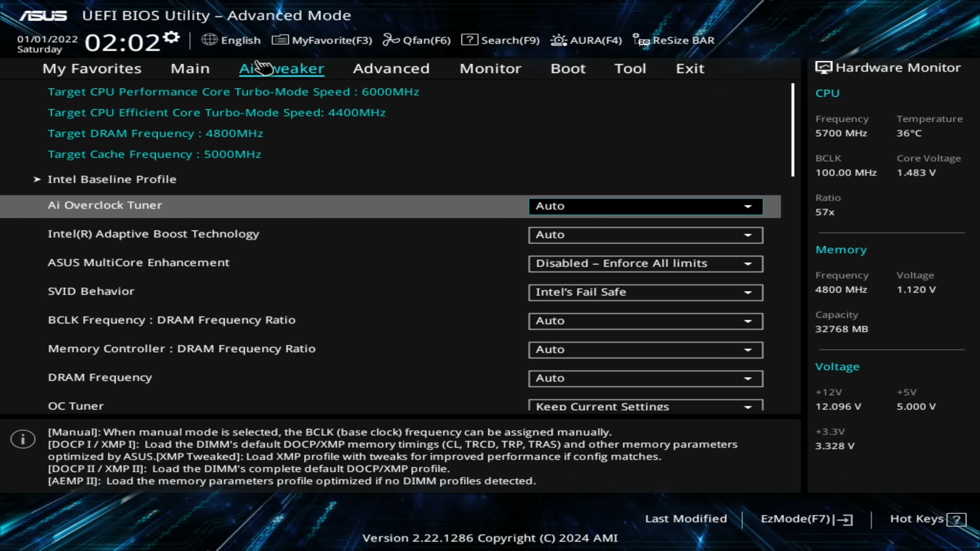Click the BCLK value 100.00 MHz

(846, 173)
